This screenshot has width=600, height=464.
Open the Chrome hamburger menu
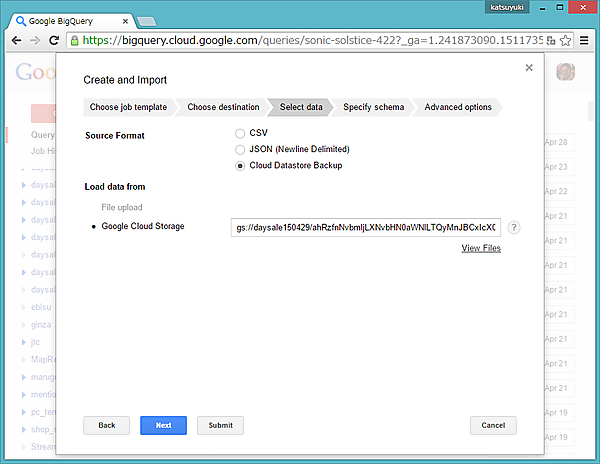584,40
